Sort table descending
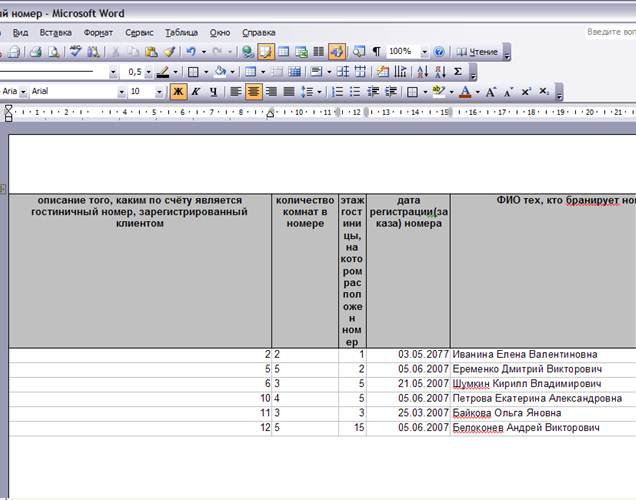The image size is (636, 500). click(x=440, y=72)
